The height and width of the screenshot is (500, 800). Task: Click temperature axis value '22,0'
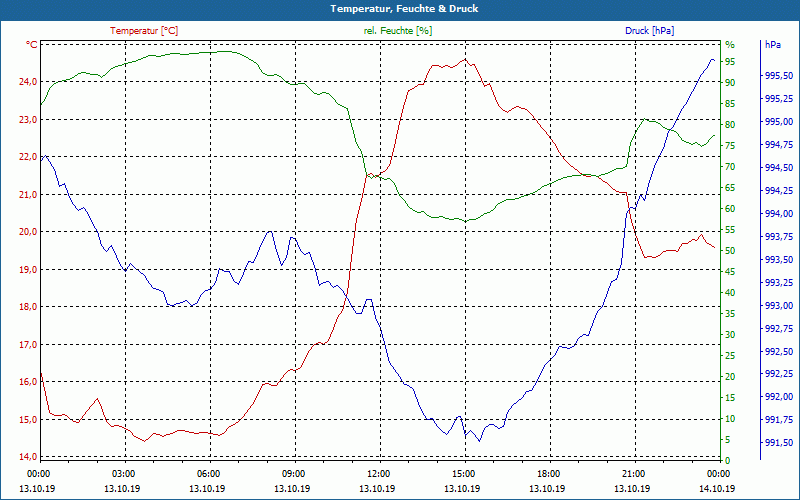click(x=29, y=157)
